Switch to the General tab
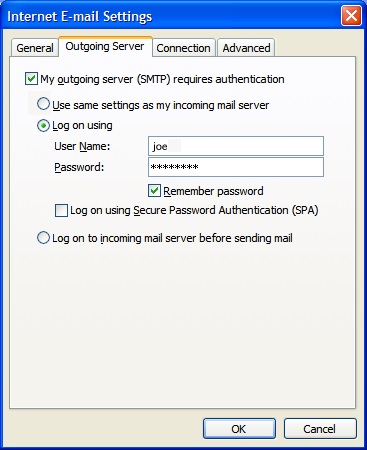Screen dimensions: 367x450 click(35, 48)
